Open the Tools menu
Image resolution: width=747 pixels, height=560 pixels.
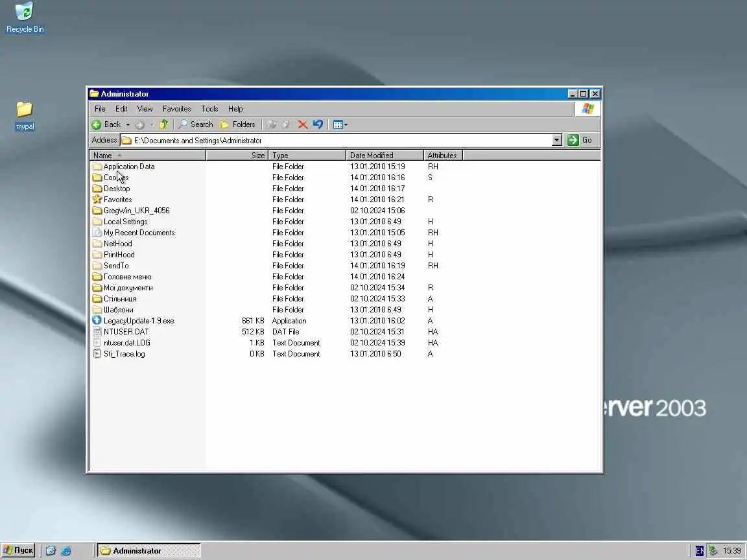tap(209, 109)
